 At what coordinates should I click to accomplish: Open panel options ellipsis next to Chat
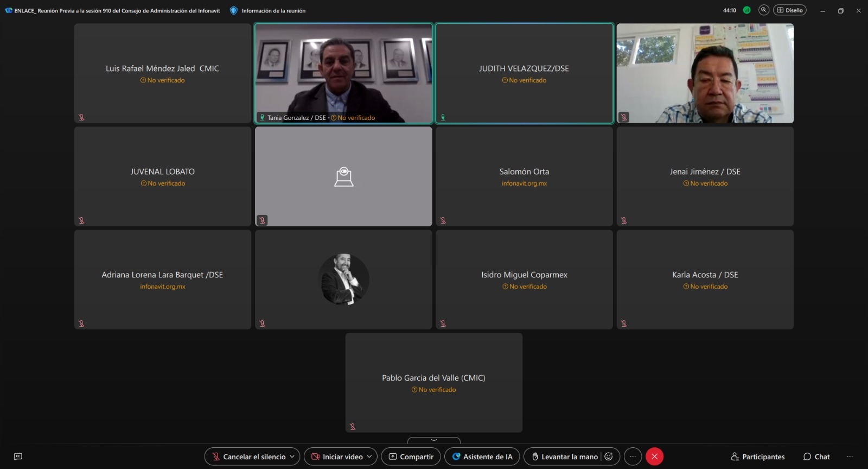click(850, 457)
